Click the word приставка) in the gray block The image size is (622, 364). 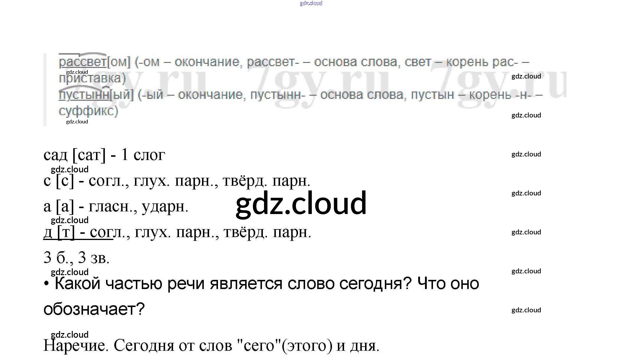point(92,78)
